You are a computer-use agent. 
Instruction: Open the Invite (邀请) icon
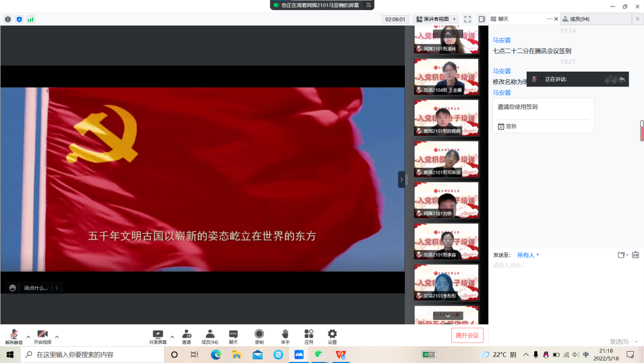[187, 334]
